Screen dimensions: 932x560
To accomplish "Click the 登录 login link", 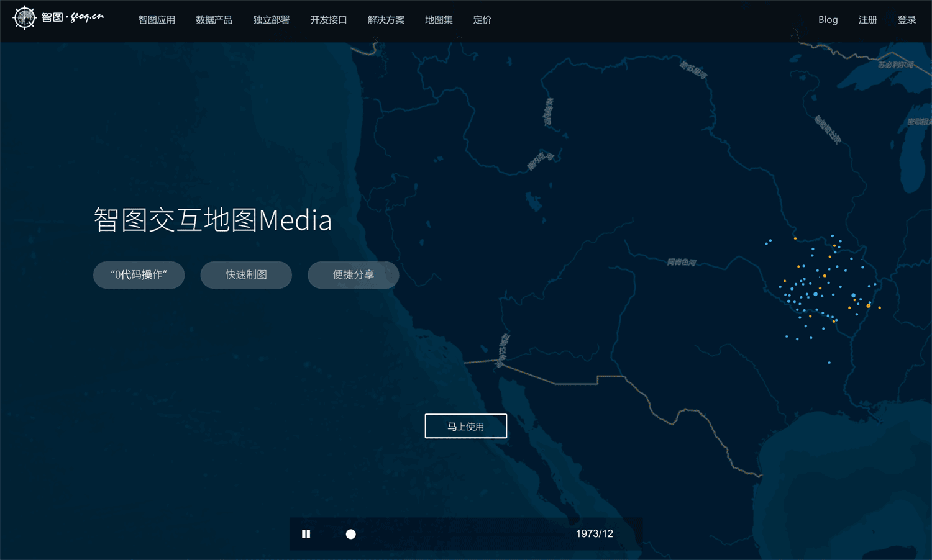I will (x=907, y=20).
